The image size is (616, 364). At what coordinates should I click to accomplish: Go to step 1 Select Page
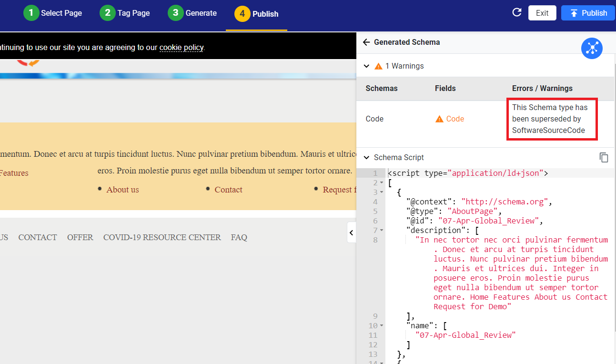[x=53, y=13]
